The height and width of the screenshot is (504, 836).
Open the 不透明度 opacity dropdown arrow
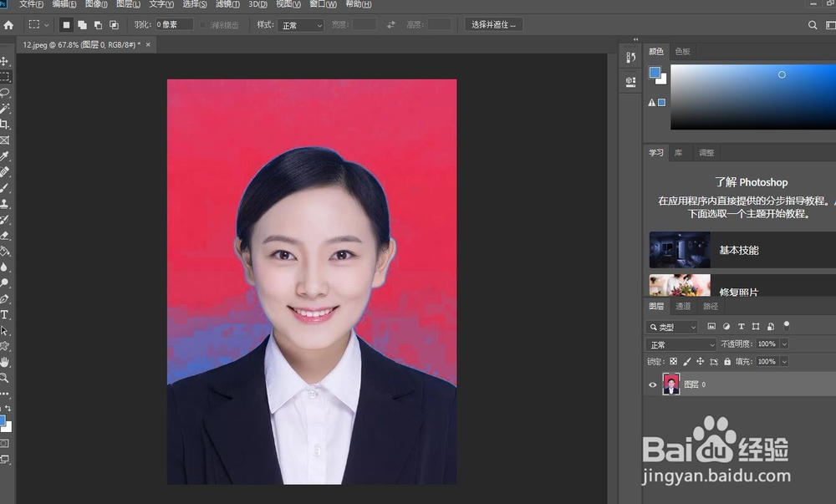(x=783, y=344)
